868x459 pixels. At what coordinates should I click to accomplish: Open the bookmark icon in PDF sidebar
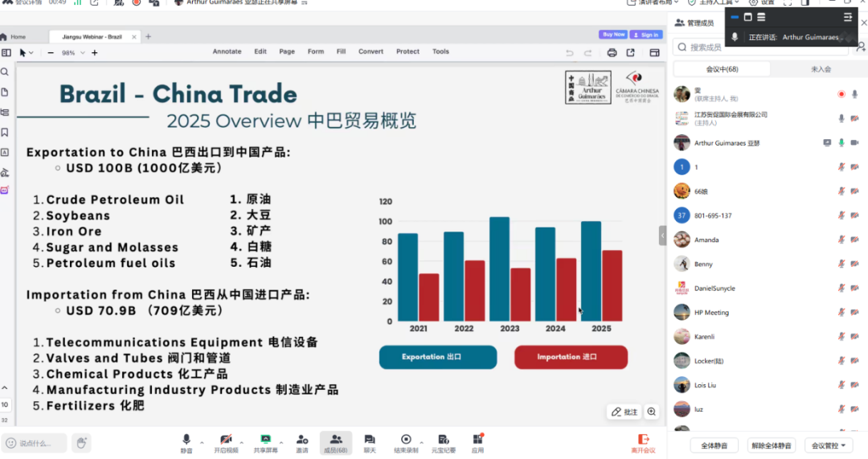click(5, 133)
